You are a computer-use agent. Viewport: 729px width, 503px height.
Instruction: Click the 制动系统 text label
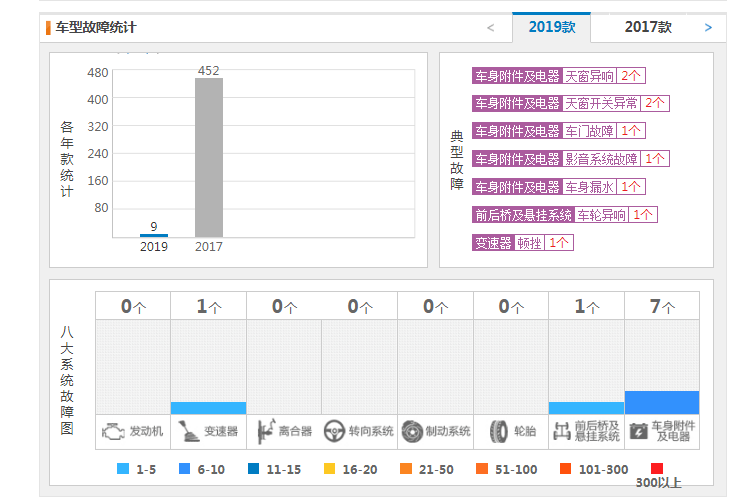tap(448, 432)
